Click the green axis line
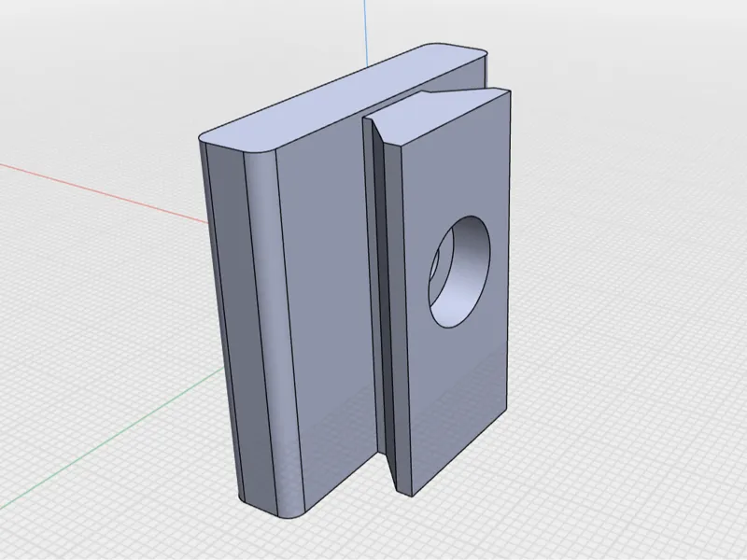The height and width of the screenshot is (560, 747). (114, 436)
